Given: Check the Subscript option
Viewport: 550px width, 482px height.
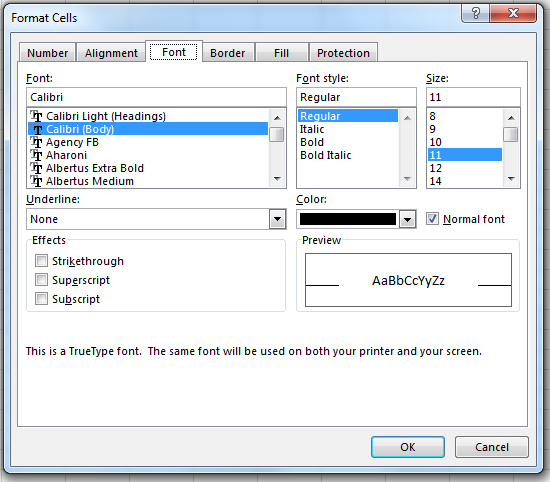Looking at the screenshot, I should tap(41, 299).
